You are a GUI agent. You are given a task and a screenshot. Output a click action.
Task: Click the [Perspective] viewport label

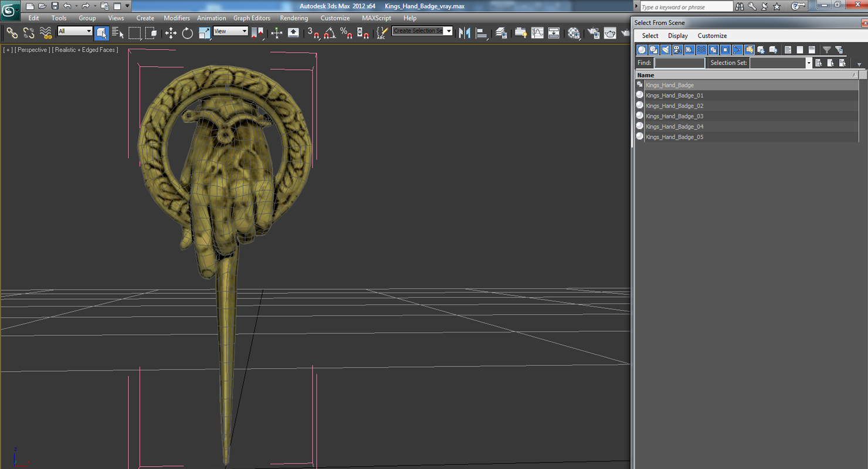(x=32, y=50)
